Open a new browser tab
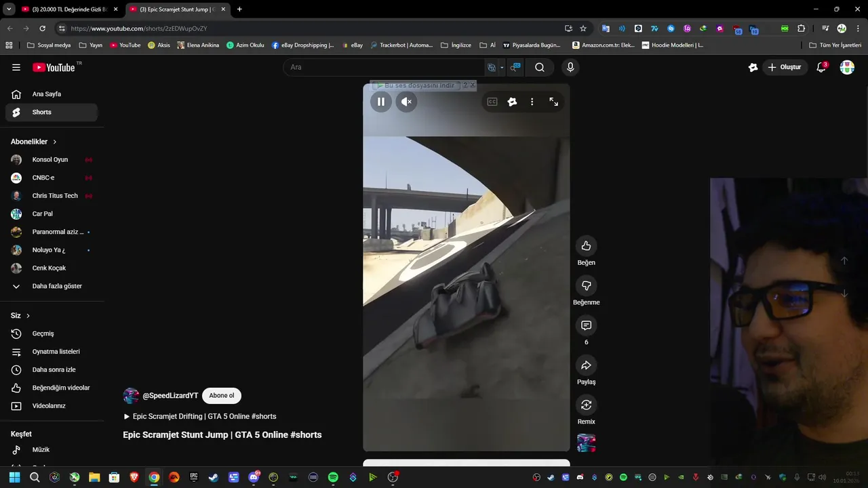Viewport: 868px width, 488px height. 239,9
